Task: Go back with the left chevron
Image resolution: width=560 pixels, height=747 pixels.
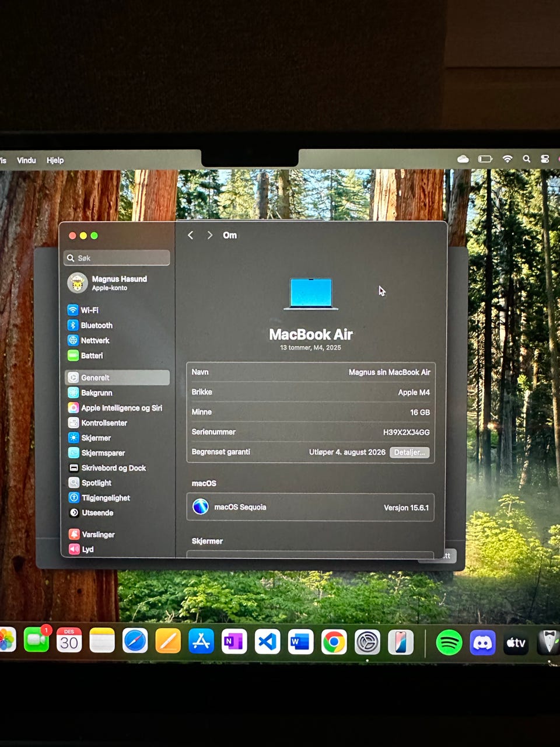Action: (190, 235)
